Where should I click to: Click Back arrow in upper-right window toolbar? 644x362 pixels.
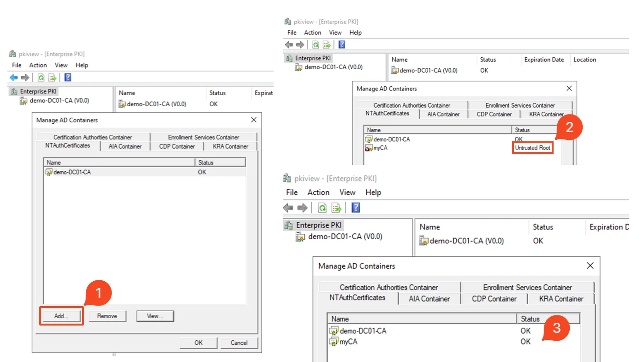click(289, 45)
